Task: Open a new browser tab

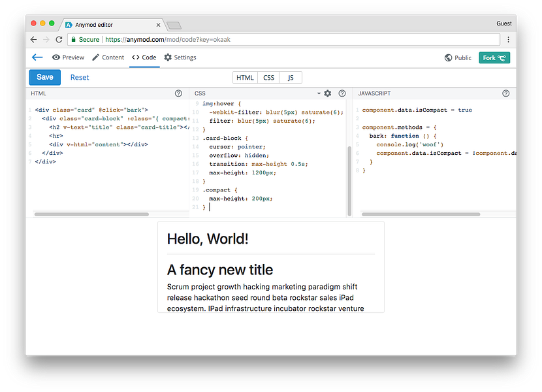Action: click(x=174, y=25)
